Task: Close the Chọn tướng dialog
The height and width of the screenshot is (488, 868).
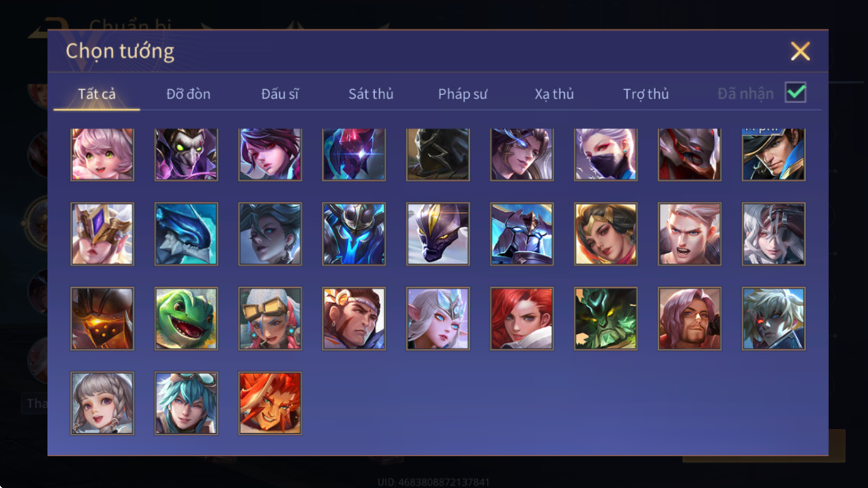Action: tap(800, 51)
